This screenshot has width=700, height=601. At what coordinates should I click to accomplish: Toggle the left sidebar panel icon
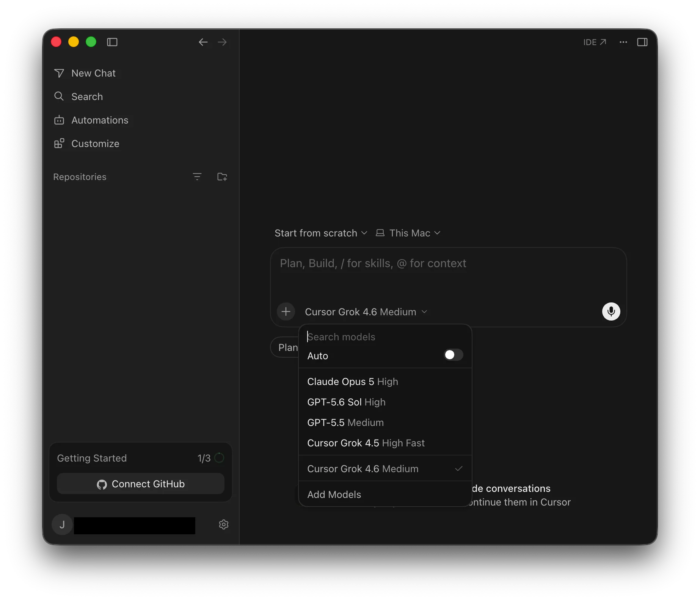[112, 42]
